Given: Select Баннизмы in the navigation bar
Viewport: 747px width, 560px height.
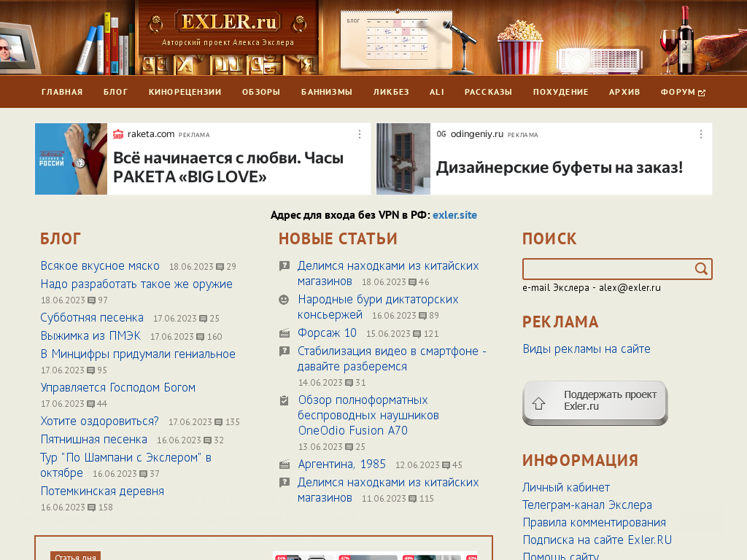Looking at the screenshot, I should [x=327, y=92].
